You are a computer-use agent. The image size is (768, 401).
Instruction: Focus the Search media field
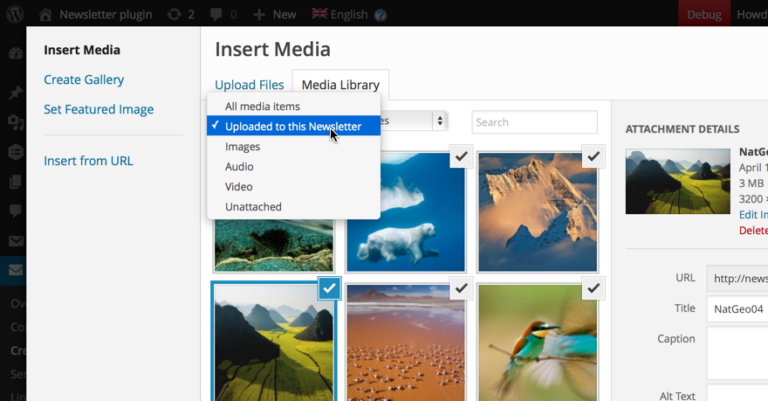tap(534, 122)
